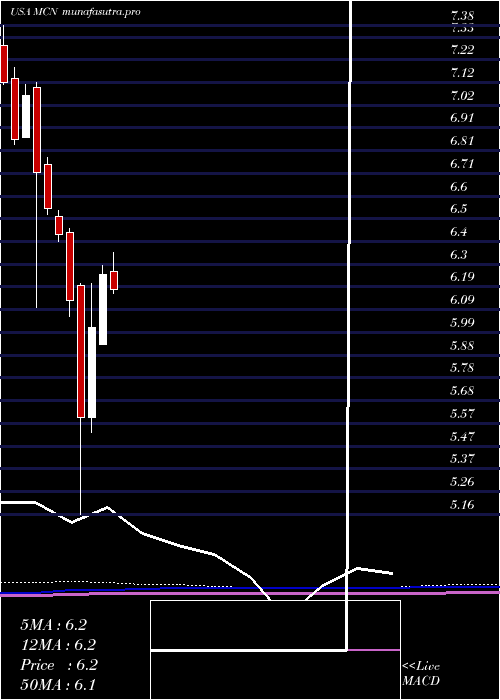Image resolution: width=500 pixels, height=700 pixels.
Task: Click the 5.47 price axis label
Action: [462, 436]
